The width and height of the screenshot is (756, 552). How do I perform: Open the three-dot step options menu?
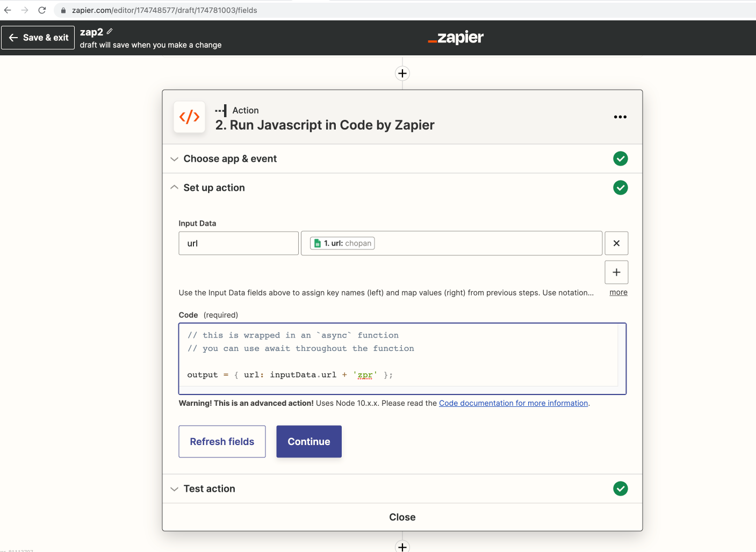[x=620, y=117]
